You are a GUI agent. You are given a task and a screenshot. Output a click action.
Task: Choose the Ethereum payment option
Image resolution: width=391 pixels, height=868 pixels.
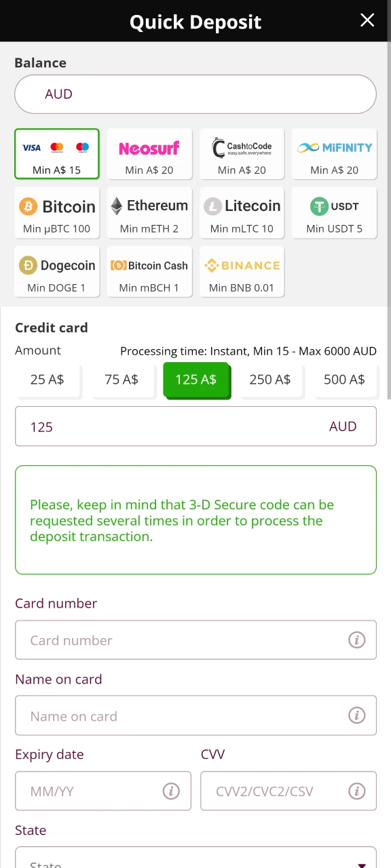(149, 213)
